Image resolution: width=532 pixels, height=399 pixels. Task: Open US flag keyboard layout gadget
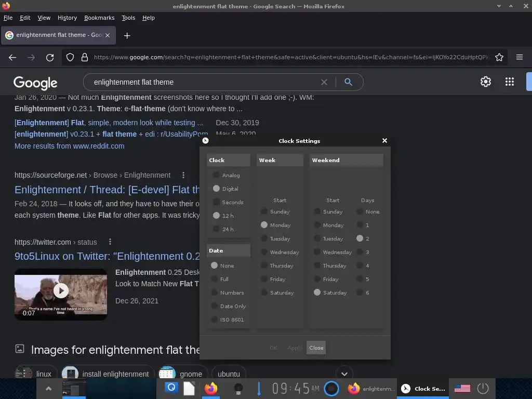[462, 389]
